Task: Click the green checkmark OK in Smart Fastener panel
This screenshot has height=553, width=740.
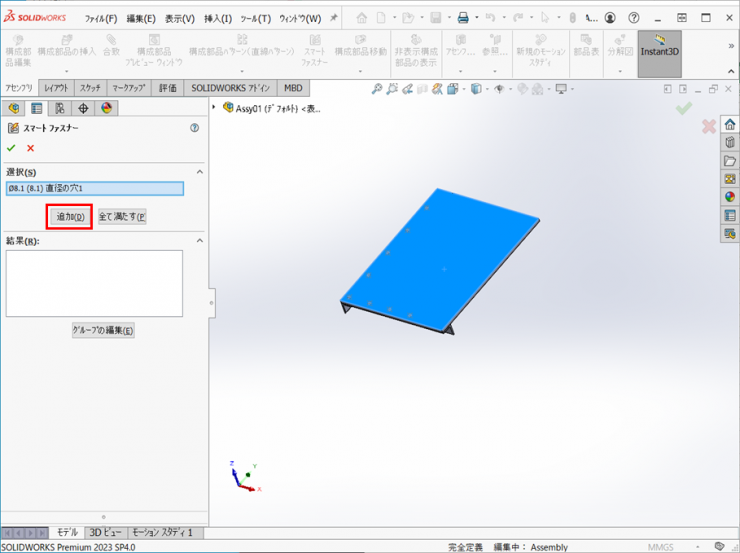Action: click(11, 148)
